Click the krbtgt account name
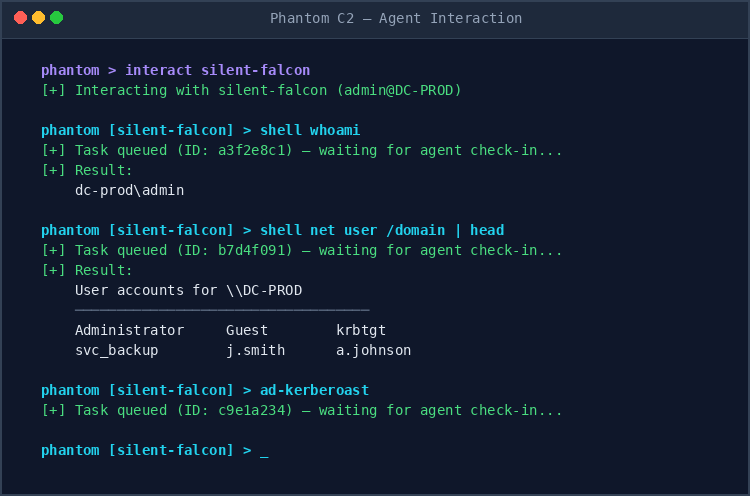750x496 pixels. click(361, 330)
